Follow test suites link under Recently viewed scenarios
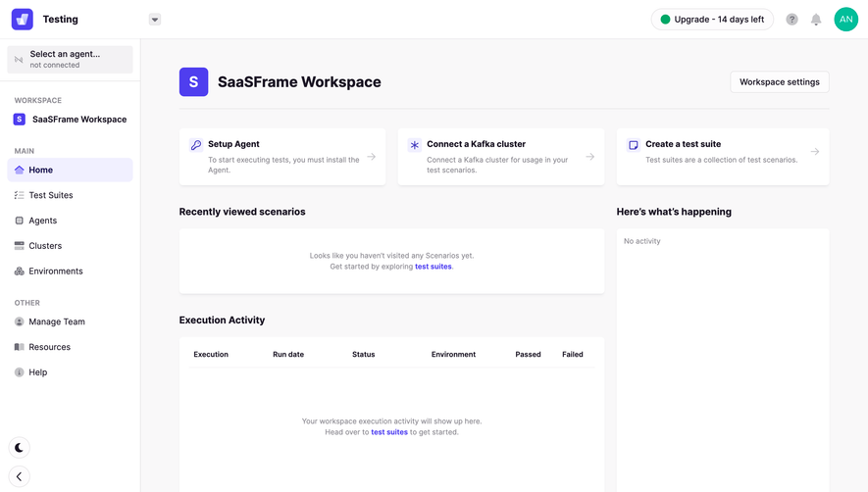 coord(433,267)
